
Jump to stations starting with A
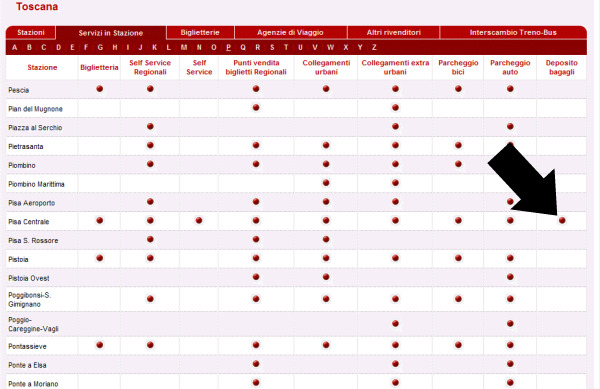15,47
